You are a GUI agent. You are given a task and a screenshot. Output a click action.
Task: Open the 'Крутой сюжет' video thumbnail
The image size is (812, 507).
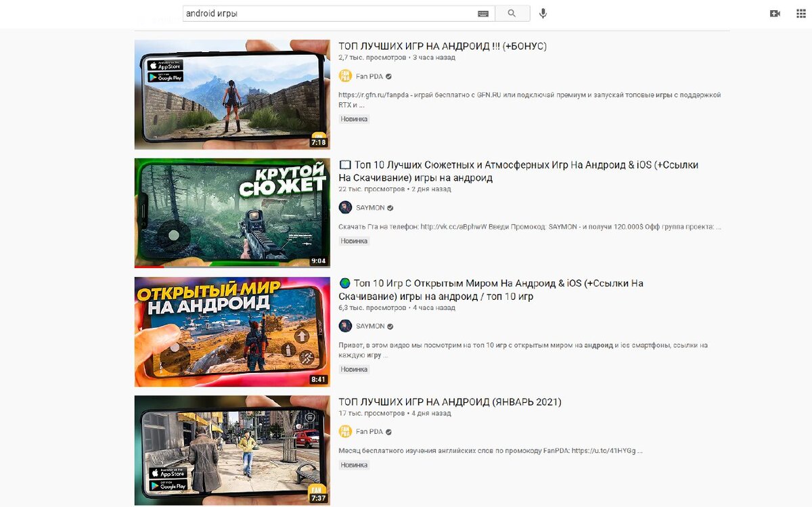232,213
